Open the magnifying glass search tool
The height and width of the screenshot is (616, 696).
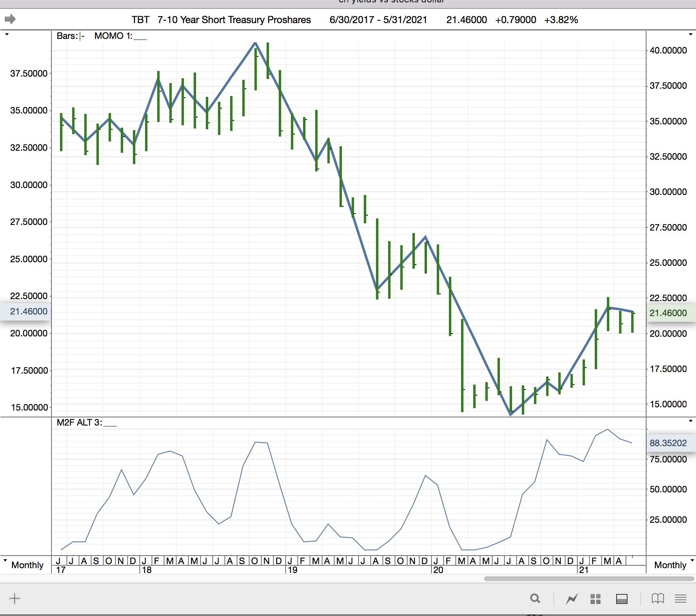pos(535,599)
